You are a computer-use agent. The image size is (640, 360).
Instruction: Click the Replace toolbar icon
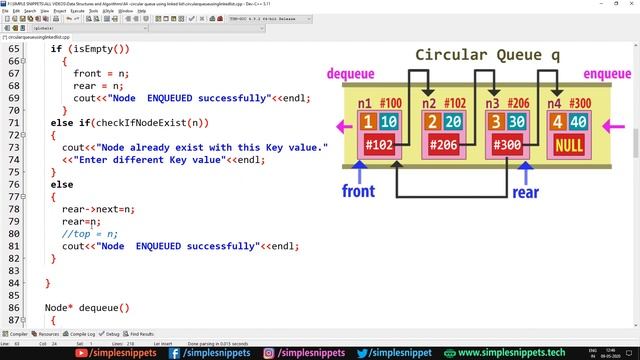96,19
